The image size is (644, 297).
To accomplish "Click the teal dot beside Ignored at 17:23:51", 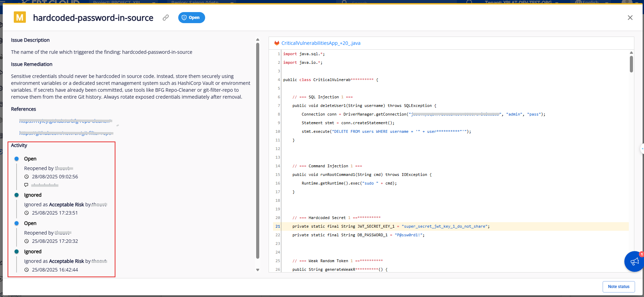I will coord(17,195).
